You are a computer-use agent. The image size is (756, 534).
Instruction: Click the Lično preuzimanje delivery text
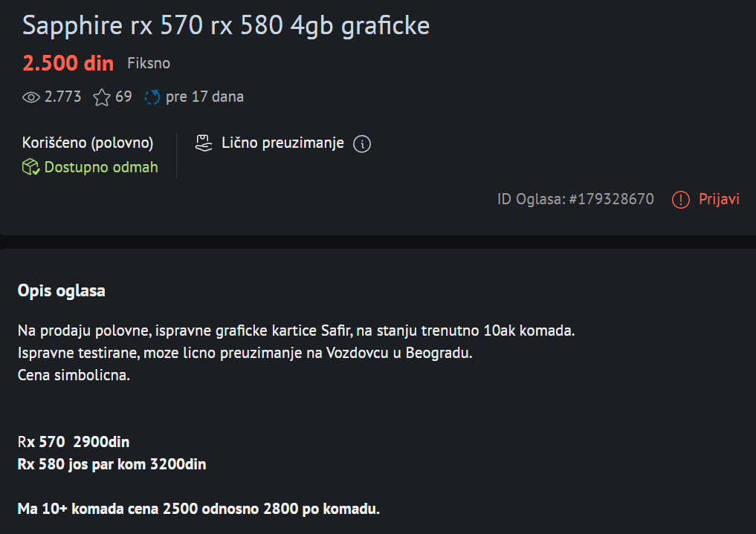(x=282, y=143)
